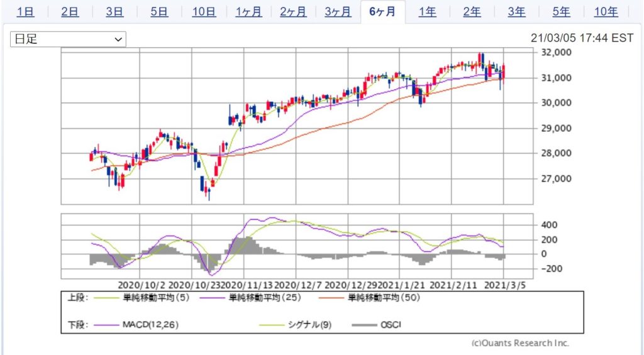Open the 3ヶ月 chart tab
The image size is (644, 355).
[338, 11]
